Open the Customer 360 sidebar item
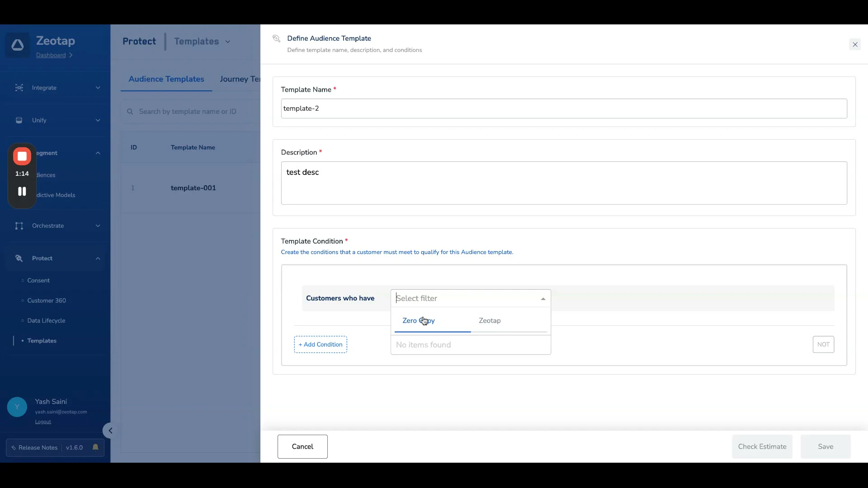 47,300
